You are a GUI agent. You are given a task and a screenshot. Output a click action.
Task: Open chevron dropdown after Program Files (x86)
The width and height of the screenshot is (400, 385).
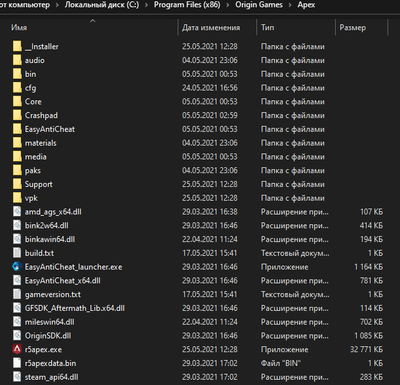(228, 5)
